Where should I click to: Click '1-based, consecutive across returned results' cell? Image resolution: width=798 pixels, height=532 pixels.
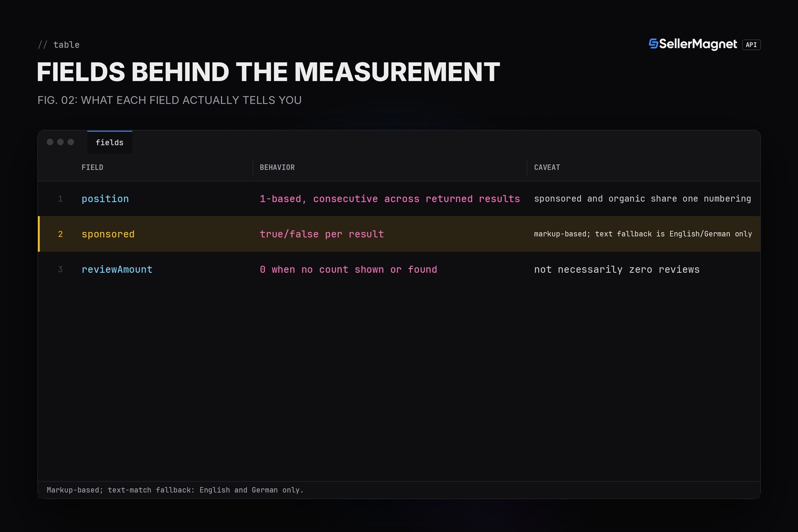click(390, 198)
